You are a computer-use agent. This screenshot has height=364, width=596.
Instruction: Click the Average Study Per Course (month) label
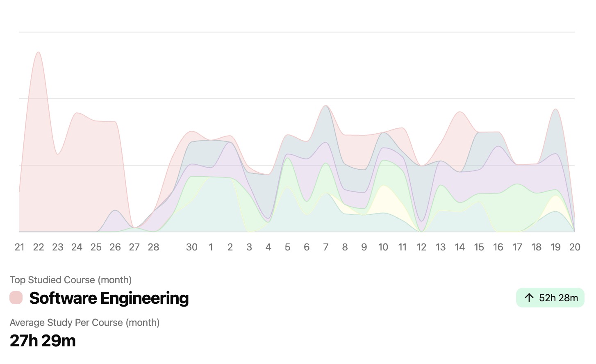coord(84,323)
